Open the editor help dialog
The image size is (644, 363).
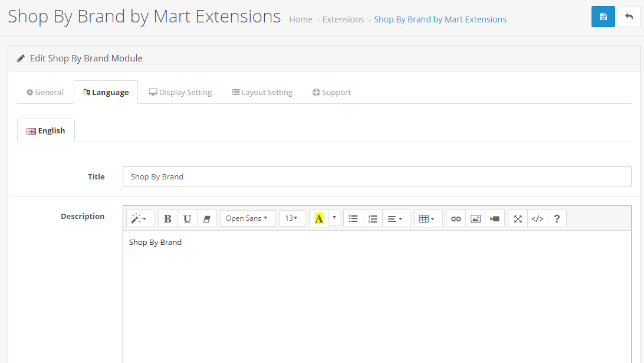[557, 219]
